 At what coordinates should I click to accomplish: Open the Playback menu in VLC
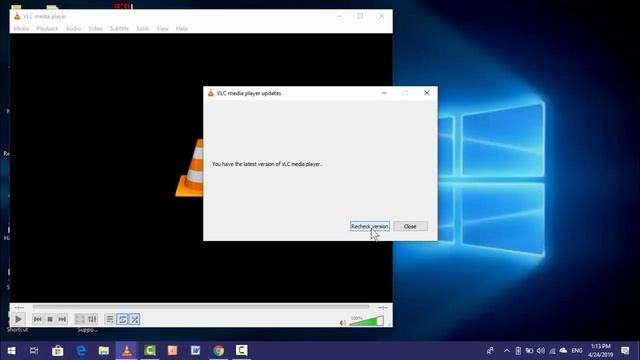coord(47,29)
